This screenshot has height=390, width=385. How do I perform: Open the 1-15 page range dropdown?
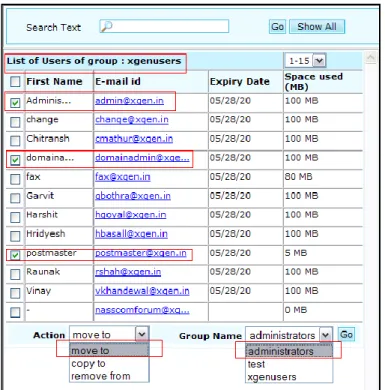click(x=305, y=61)
